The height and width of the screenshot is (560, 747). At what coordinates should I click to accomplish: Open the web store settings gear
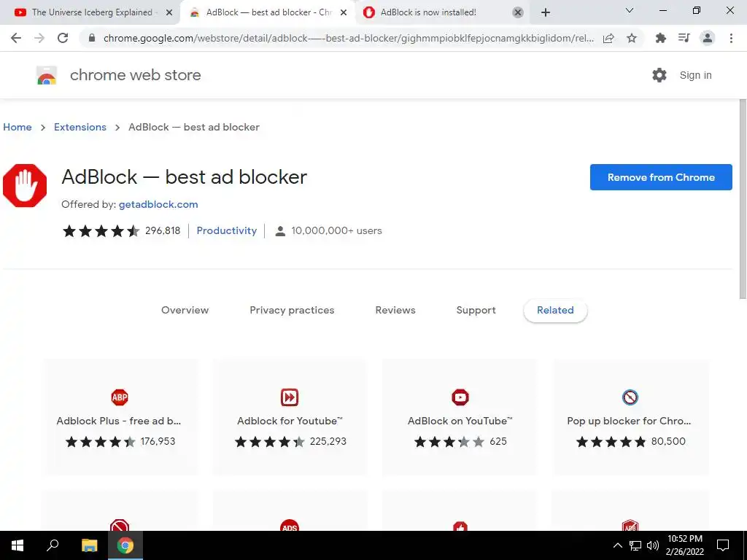pos(659,75)
